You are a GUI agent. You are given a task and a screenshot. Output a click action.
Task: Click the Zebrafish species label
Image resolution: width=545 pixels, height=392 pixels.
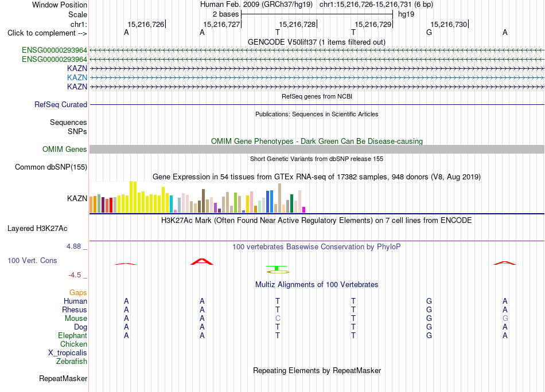tap(72, 362)
